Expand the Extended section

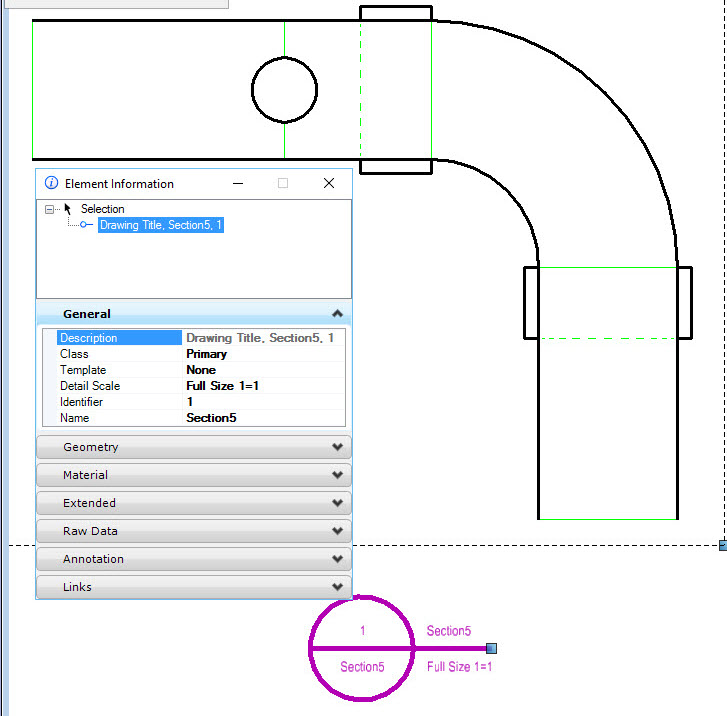(194, 503)
